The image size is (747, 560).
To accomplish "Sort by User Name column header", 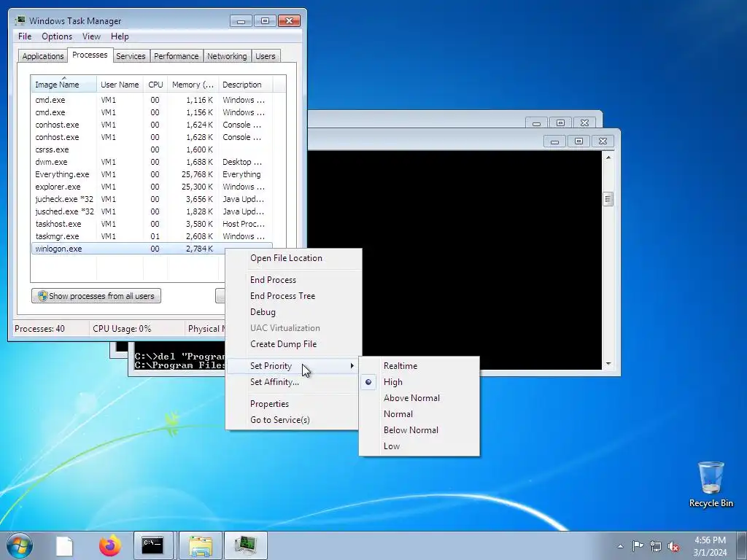I will (120, 85).
